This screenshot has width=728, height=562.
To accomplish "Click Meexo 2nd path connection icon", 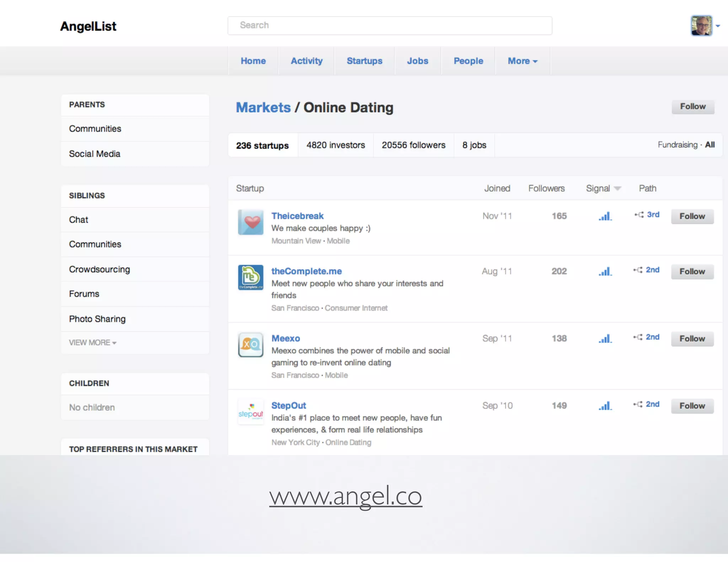I will click(x=638, y=337).
